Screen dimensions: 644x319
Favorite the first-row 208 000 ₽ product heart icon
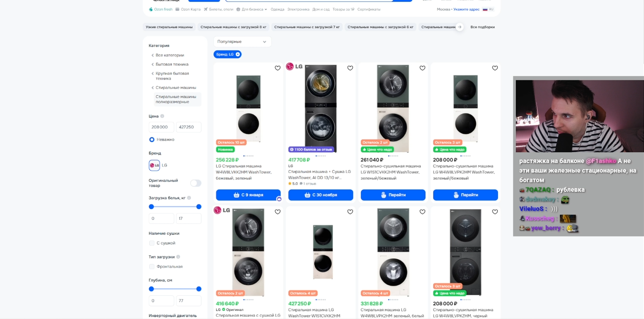pyautogui.click(x=495, y=68)
